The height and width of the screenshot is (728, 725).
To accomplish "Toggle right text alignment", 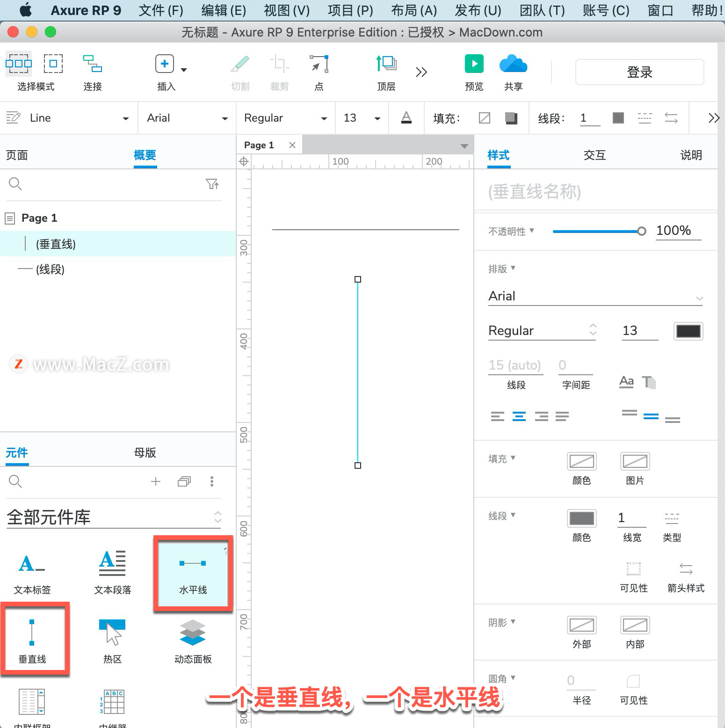I will point(542,416).
